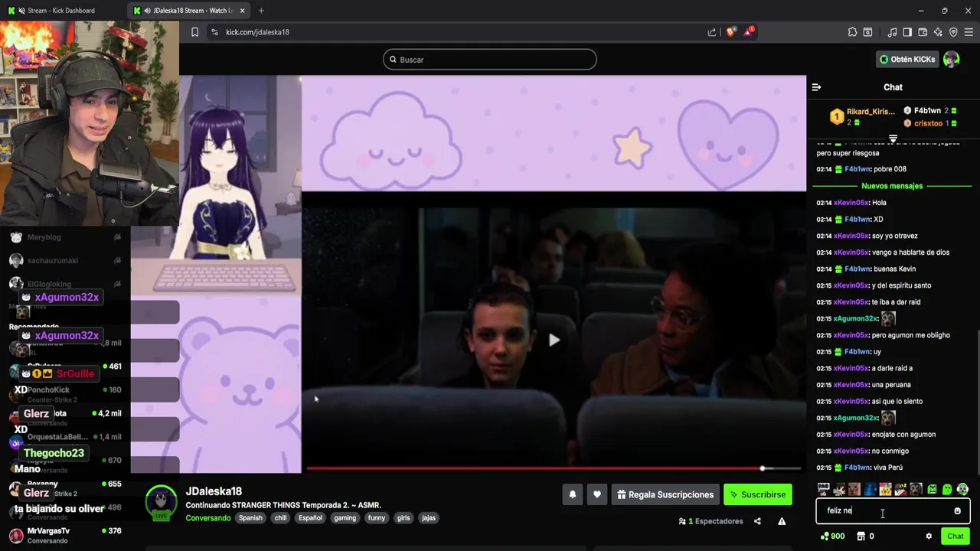Open chat shop store icon

pyautogui.click(x=861, y=536)
